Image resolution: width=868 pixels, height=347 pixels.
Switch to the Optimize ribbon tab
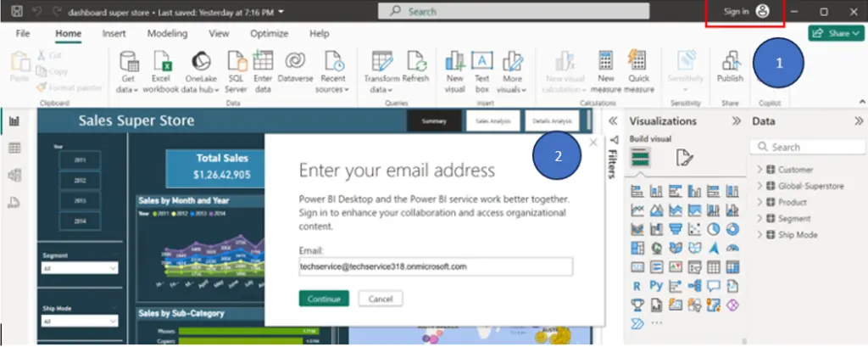click(269, 33)
